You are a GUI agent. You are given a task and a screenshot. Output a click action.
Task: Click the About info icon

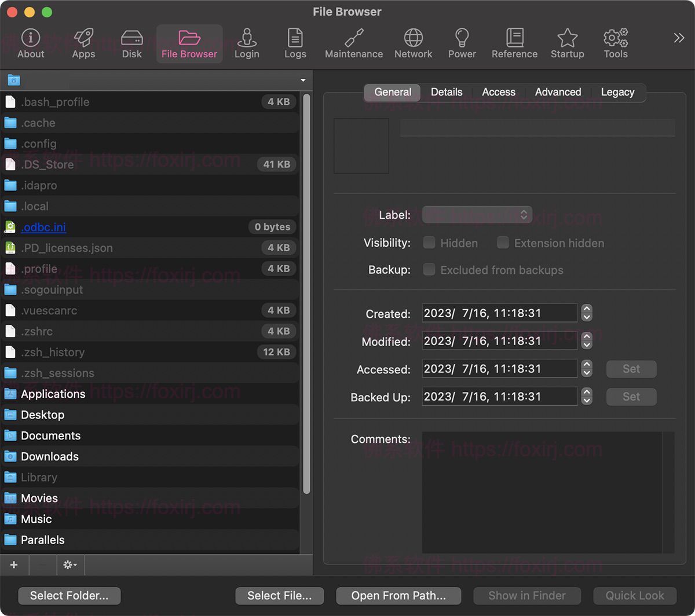coord(30,43)
